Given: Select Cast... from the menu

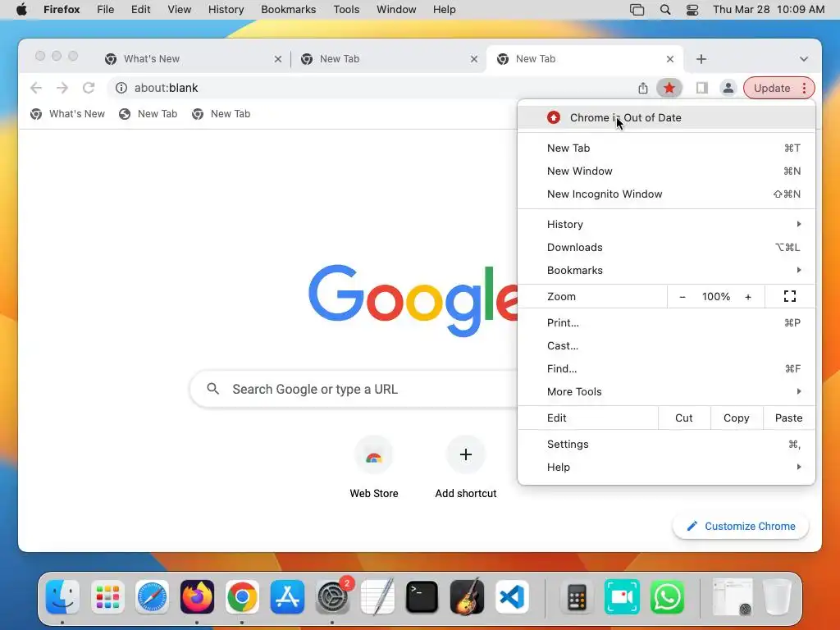Looking at the screenshot, I should tap(666, 345).
